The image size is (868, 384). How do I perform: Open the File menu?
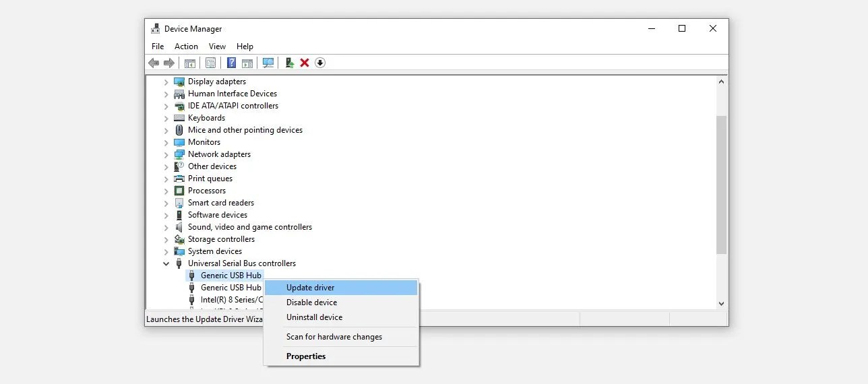(158, 46)
